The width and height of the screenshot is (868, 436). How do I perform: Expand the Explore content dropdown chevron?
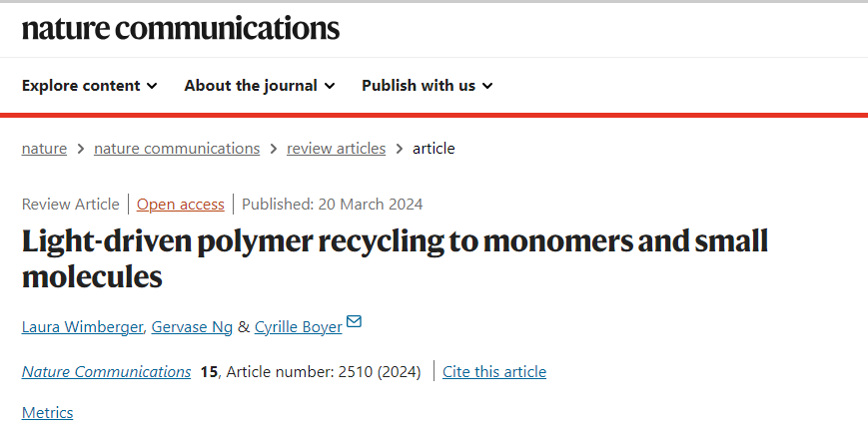tap(152, 86)
